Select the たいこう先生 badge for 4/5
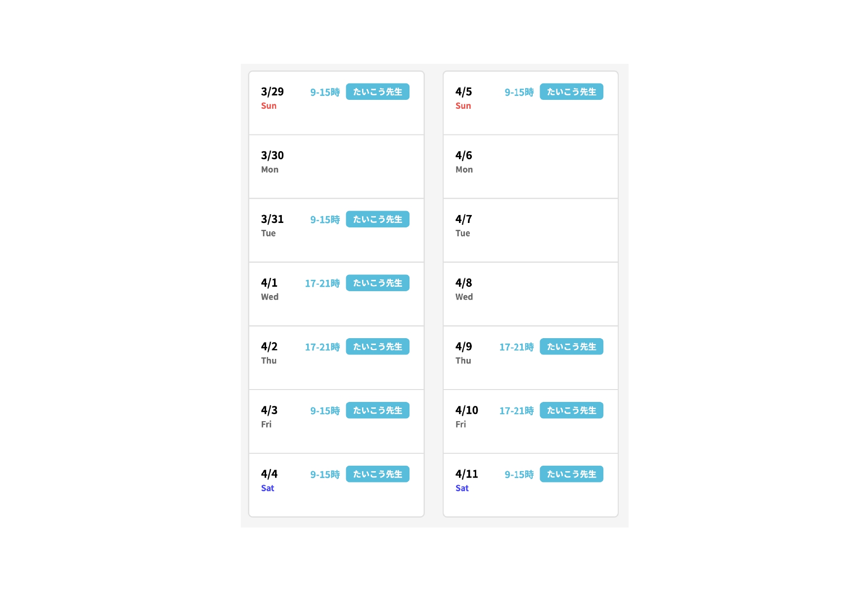The width and height of the screenshot is (868, 613). (x=571, y=92)
